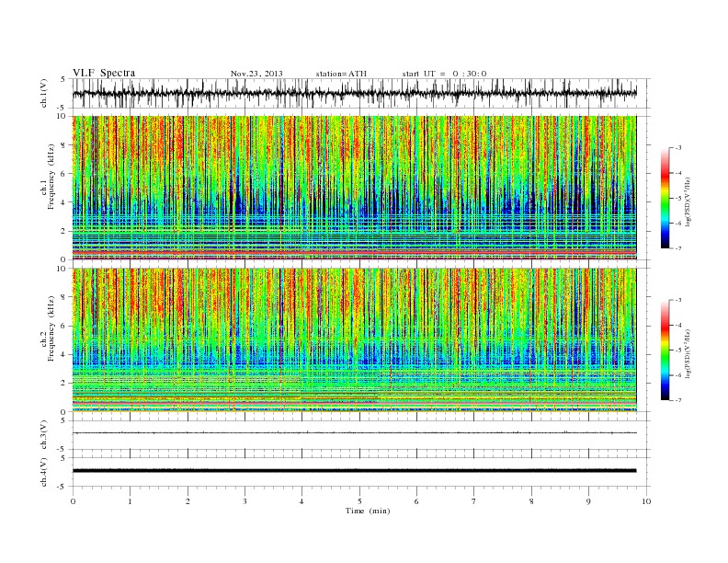728x563 pixels.
Task: Click the "VLF Spectra" plot title
Action: point(104,73)
